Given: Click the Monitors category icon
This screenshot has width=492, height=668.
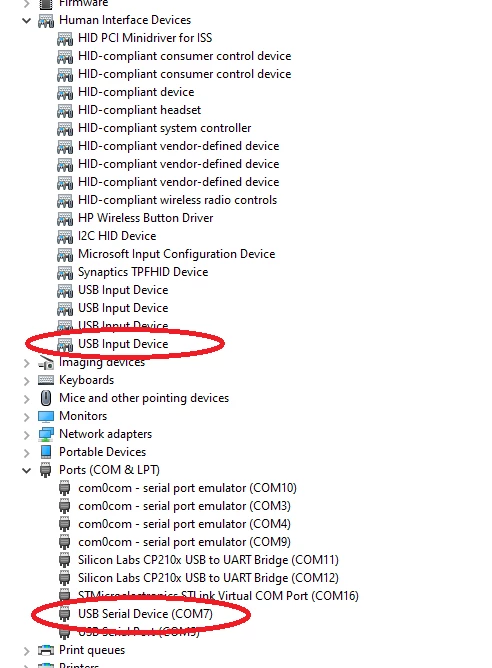Looking at the screenshot, I should (x=46, y=416).
